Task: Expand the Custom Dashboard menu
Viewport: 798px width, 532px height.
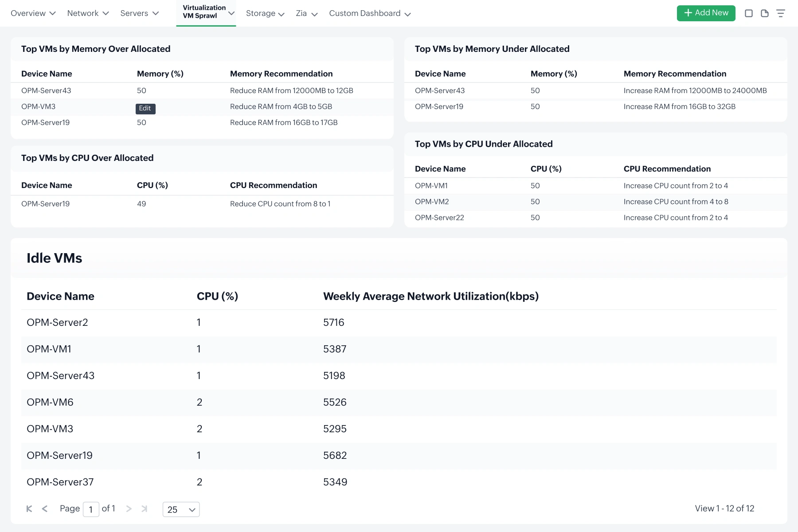Action: [x=370, y=13]
